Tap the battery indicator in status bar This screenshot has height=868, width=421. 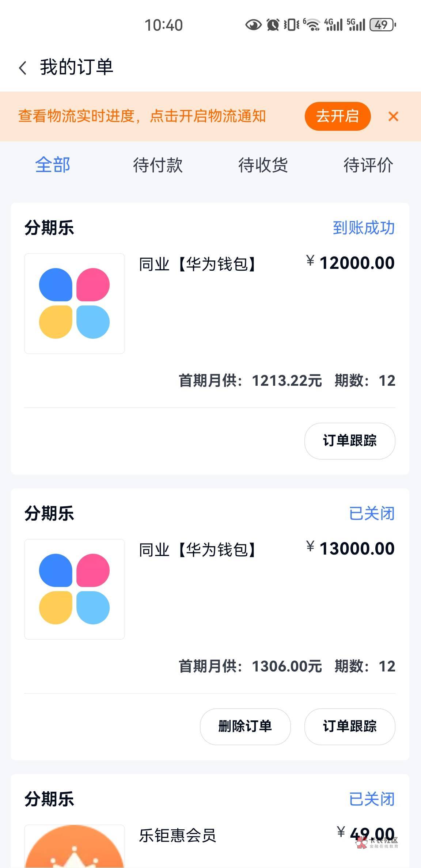point(383,25)
